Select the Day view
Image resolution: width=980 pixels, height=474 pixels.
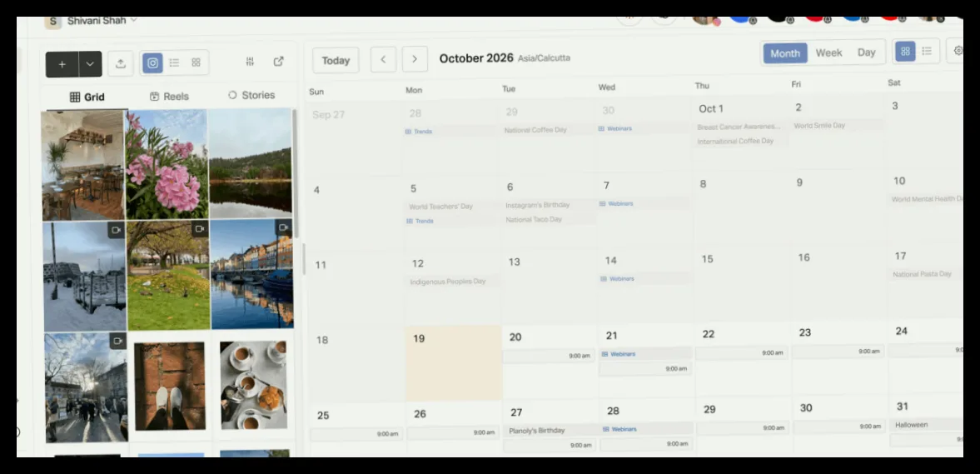click(x=866, y=52)
